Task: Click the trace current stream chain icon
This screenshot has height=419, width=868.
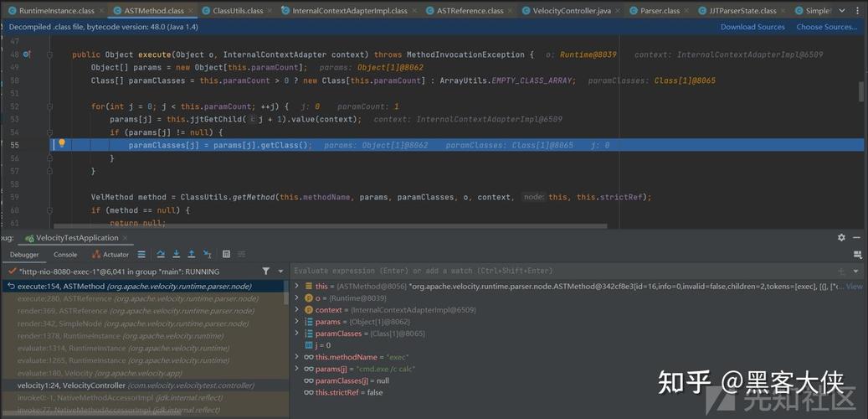Action: click(x=241, y=255)
